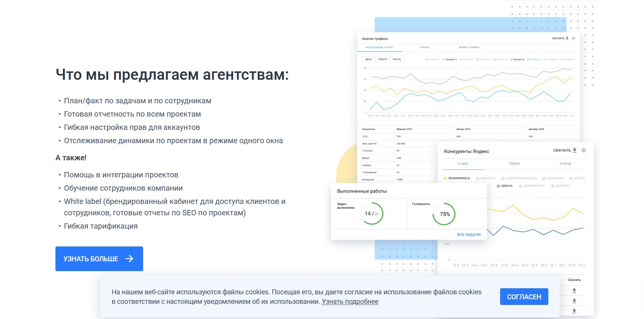Accept cookies with the СОГЛАСЕН button

(524, 297)
